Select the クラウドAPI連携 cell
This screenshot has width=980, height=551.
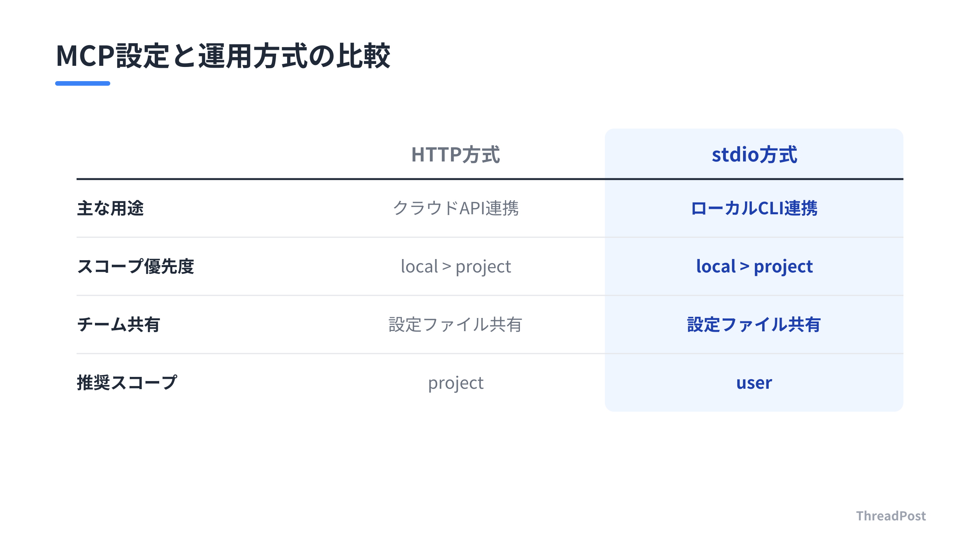click(456, 208)
